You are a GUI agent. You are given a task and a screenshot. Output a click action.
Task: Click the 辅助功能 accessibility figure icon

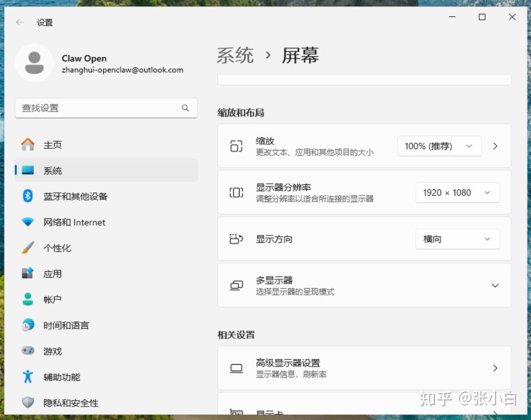(x=28, y=376)
